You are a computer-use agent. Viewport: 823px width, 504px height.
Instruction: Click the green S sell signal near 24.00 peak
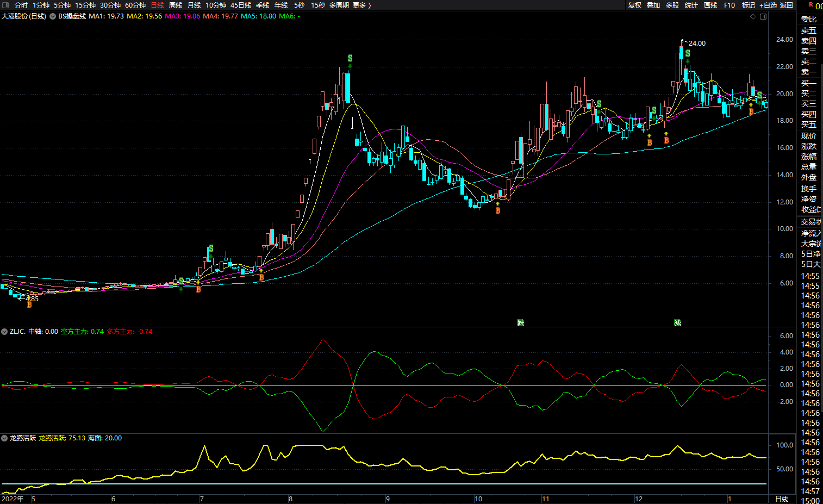click(x=688, y=54)
